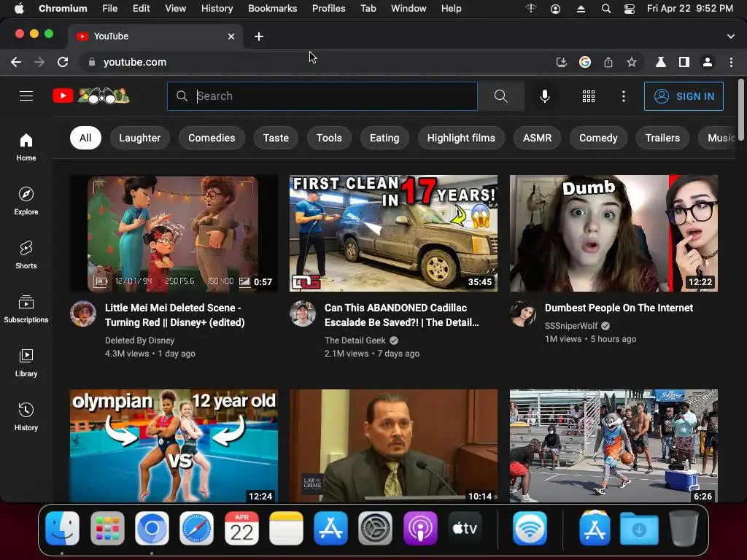Go back with the browser back arrow
This screenshot has height=560, width=747.
pyautogui.click(x=16, y=62)
